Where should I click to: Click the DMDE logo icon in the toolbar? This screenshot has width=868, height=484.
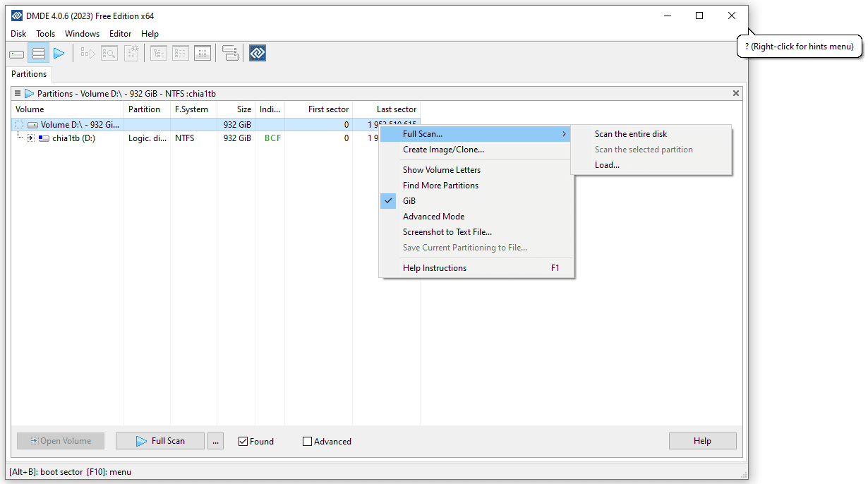coord(258,54)
